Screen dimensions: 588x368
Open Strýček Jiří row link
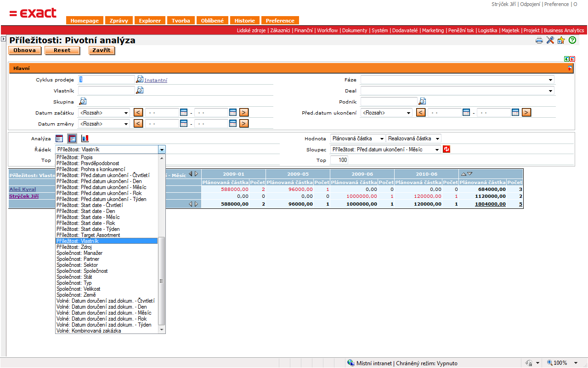click(24, 196)
